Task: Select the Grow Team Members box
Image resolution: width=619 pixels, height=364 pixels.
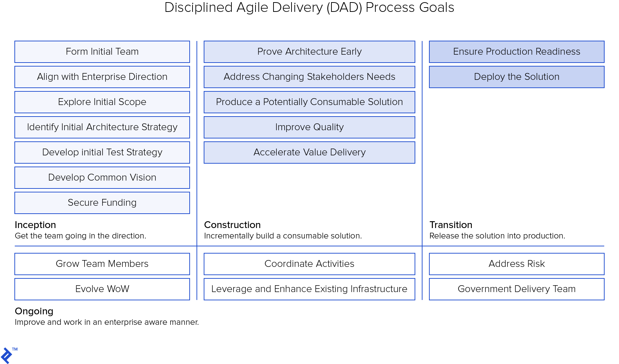Action: click(102, 264)
